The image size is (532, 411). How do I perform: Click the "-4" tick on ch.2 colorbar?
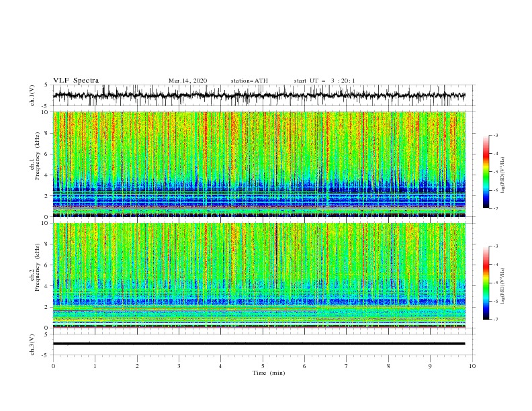495,265
